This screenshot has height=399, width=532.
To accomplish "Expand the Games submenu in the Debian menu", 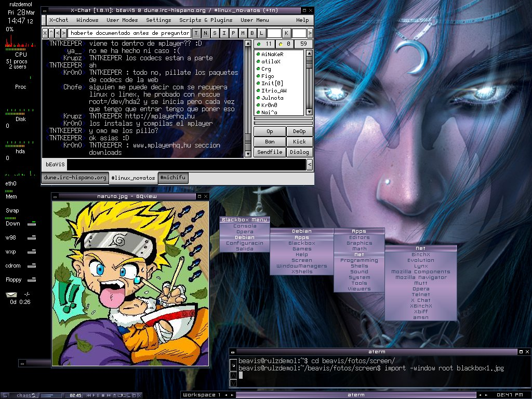I will (302, 249).
